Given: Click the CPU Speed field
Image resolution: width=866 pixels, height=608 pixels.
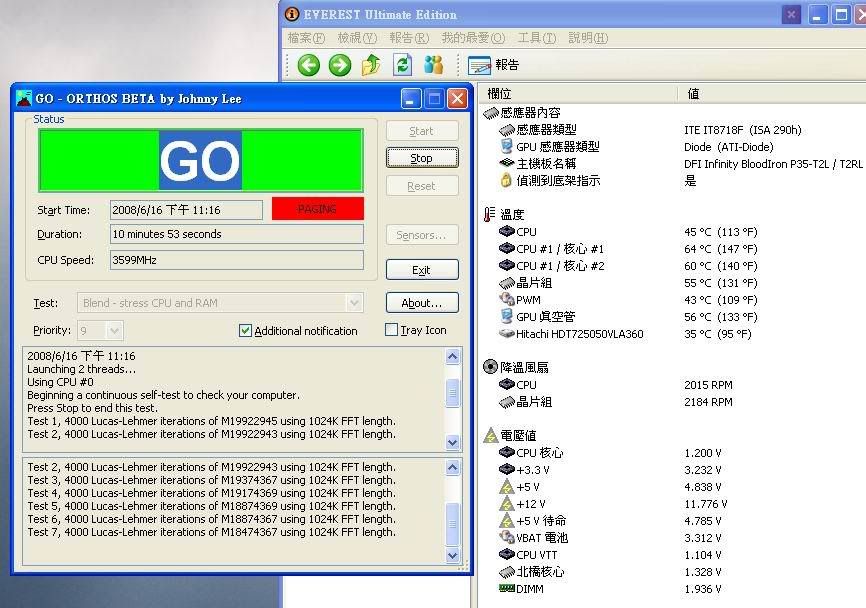Looking at the screenshot, I should [x=236, y=260].
